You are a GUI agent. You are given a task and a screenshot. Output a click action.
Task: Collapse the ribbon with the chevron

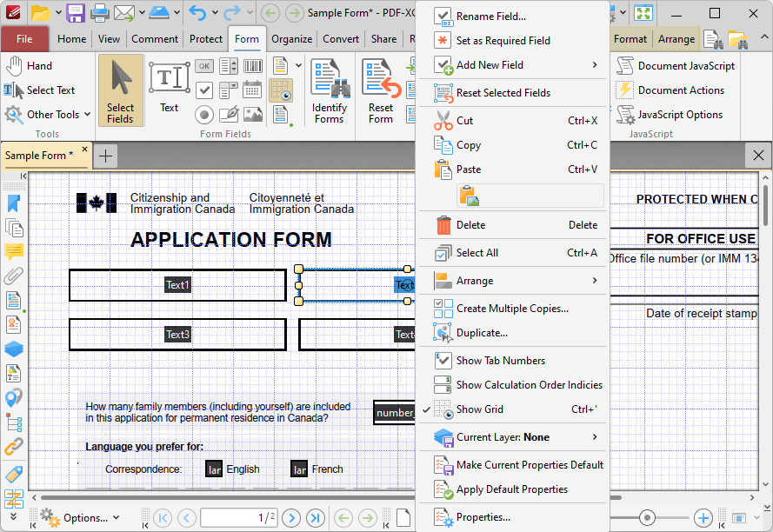pyautogui.click(x=763, y=37)
